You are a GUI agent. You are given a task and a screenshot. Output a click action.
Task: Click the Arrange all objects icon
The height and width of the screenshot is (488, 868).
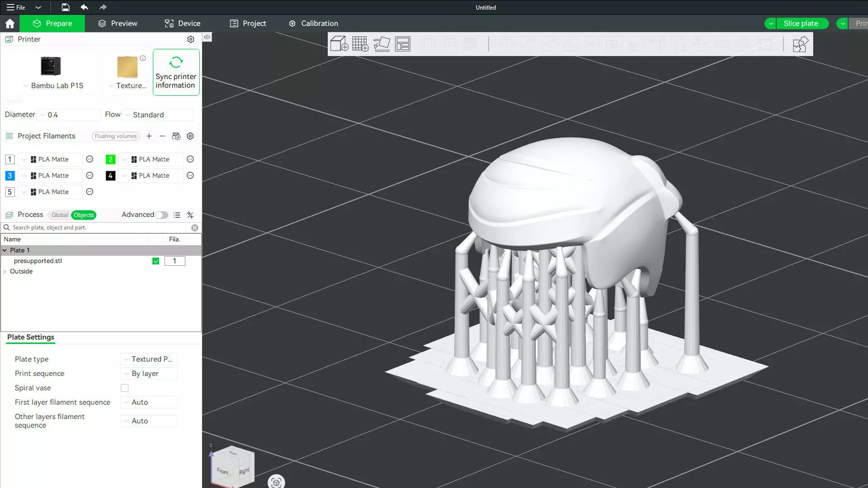pyautogui.click(x=402, y=44)
